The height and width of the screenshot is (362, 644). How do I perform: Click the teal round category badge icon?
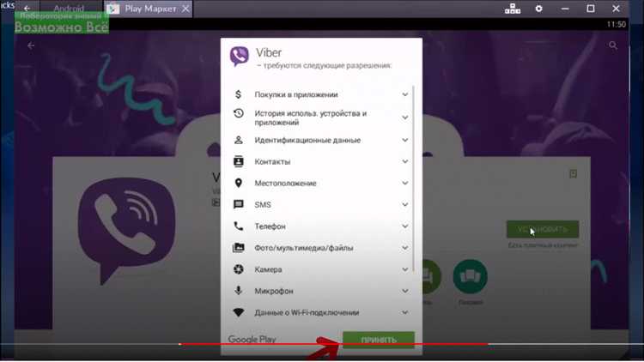471,276
